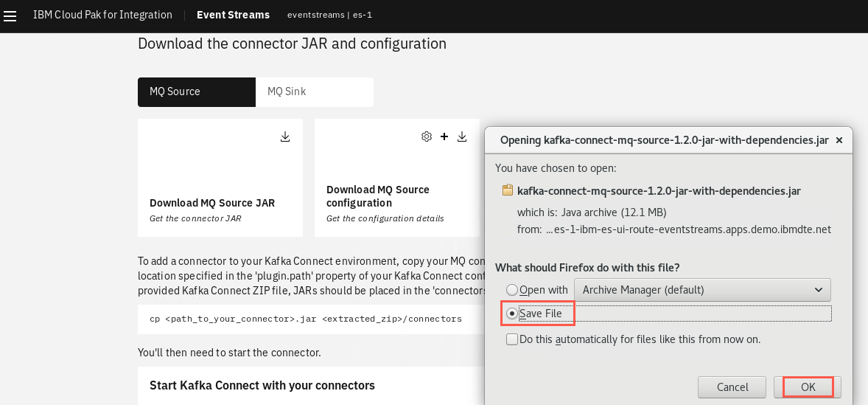This screenshot has width=868, height=405.
Task: Switch to the MQ Source tab
Action: [x=197, y=92]
